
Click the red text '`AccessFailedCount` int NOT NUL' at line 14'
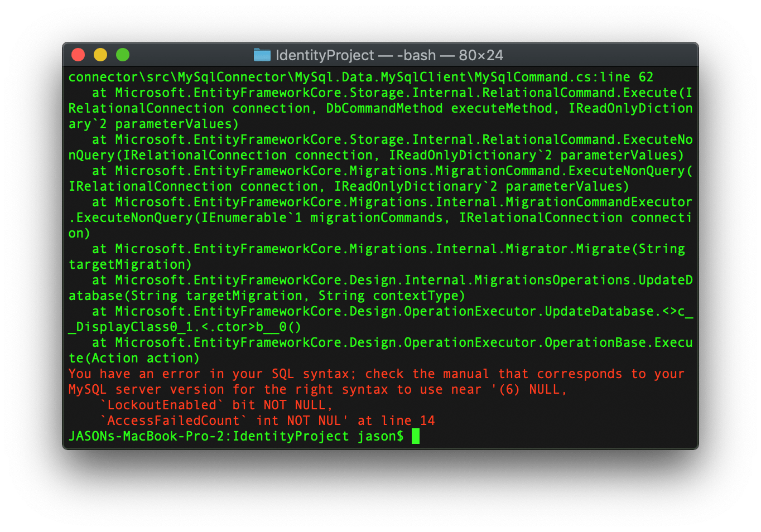tap(267, 420)
